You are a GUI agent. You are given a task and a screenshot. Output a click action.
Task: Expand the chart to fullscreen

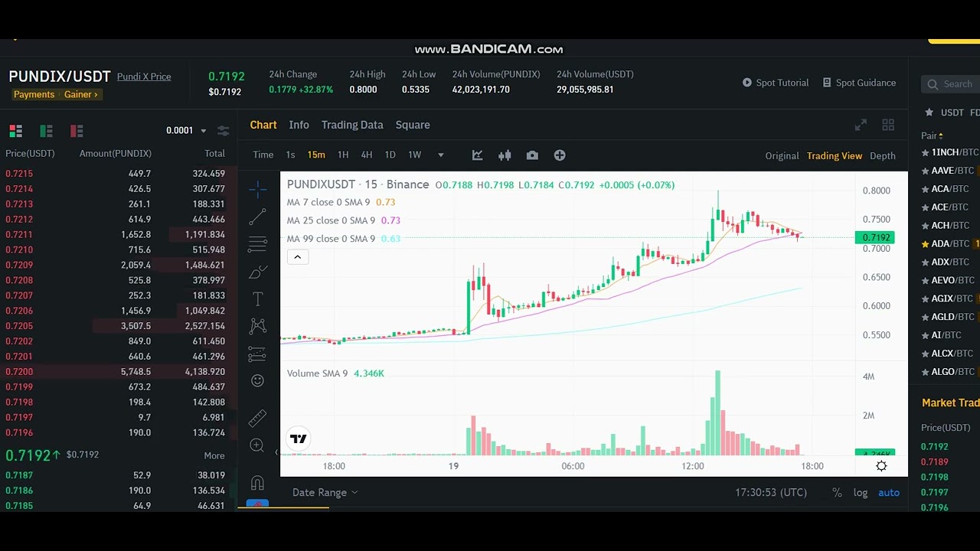pyautogui.click(x=861, y=125)
